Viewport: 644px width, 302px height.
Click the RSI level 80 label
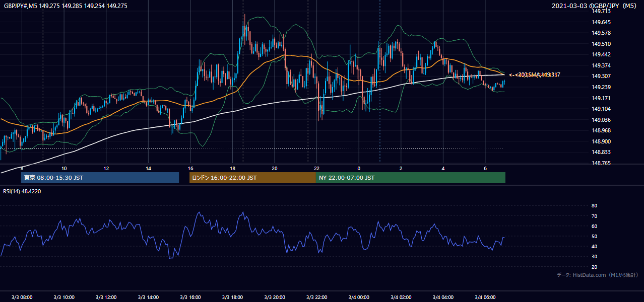coord(594,206)
